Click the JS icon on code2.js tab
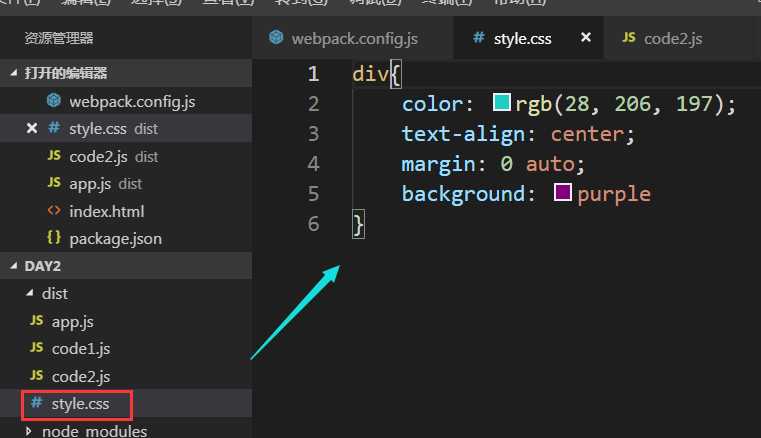 628,38
